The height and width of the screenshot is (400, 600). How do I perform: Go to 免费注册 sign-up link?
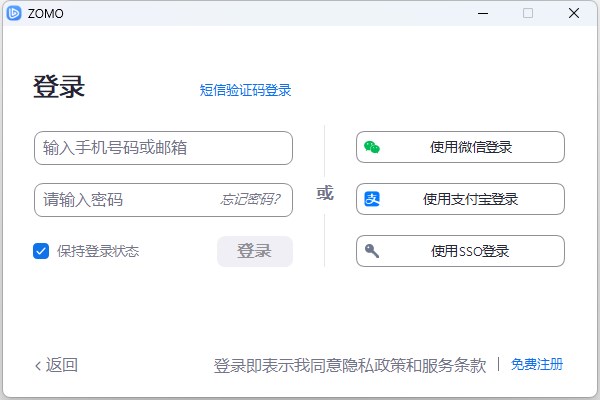(x=537, y=364)
